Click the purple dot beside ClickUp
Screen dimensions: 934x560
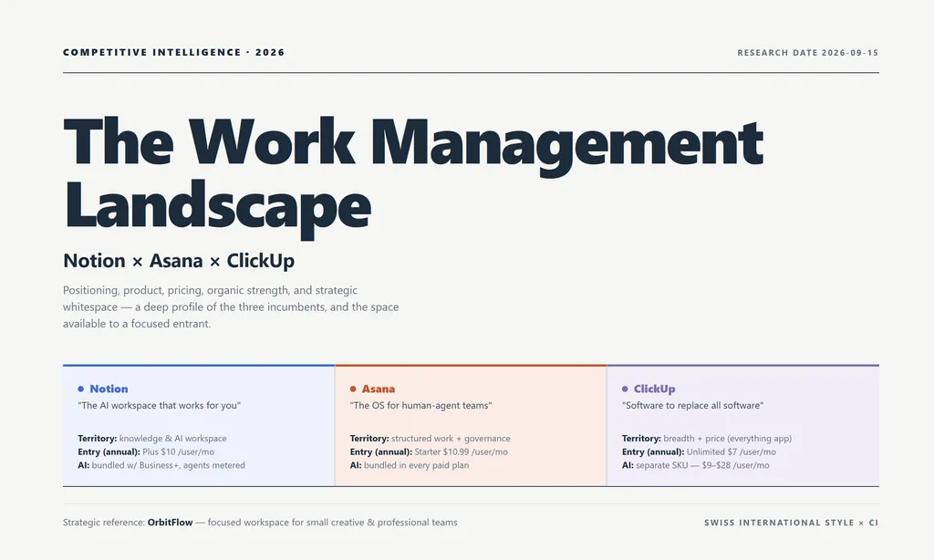click(625, 389)
